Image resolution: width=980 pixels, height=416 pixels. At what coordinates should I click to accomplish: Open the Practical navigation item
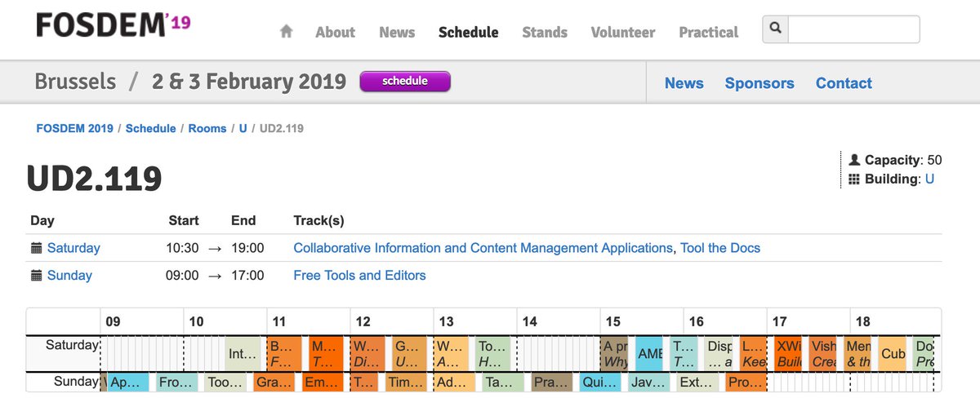pos(708,33)
